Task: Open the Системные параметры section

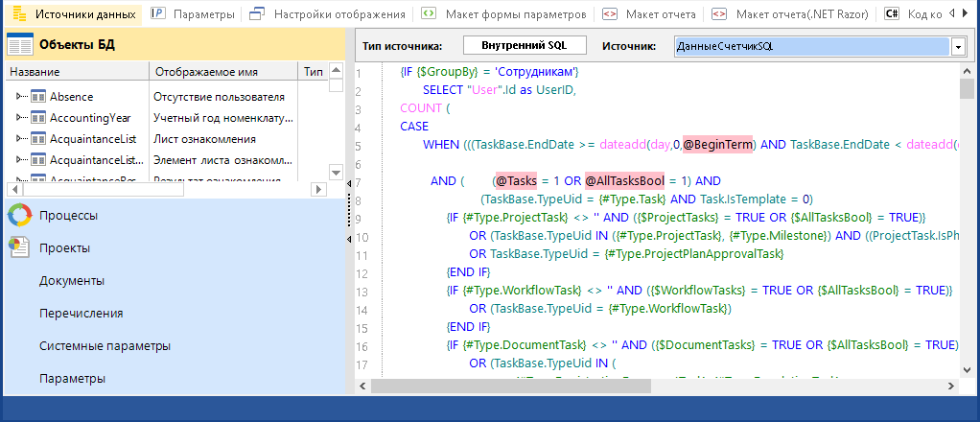Action: point(105,345)
